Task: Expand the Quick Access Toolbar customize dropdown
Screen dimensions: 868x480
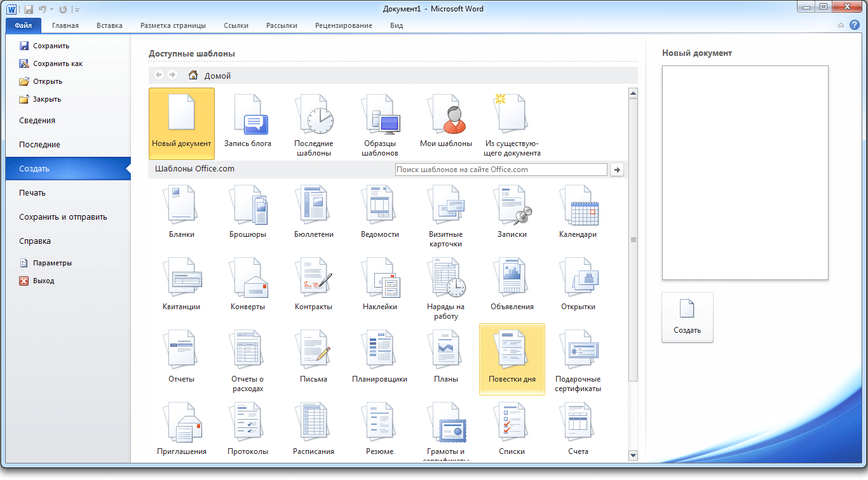Action: pos(77,10)
